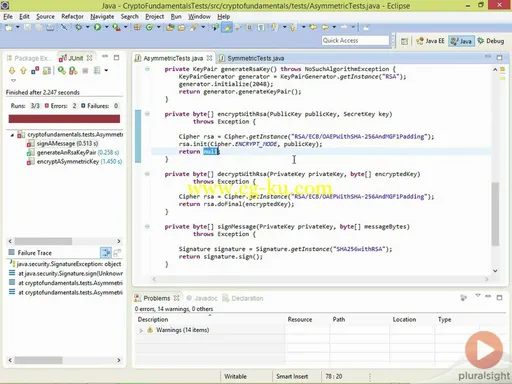Show next failure arrow in JUnit view
Image resolution: width=512 pixels, height=384 pixels.
coord(12,70)
